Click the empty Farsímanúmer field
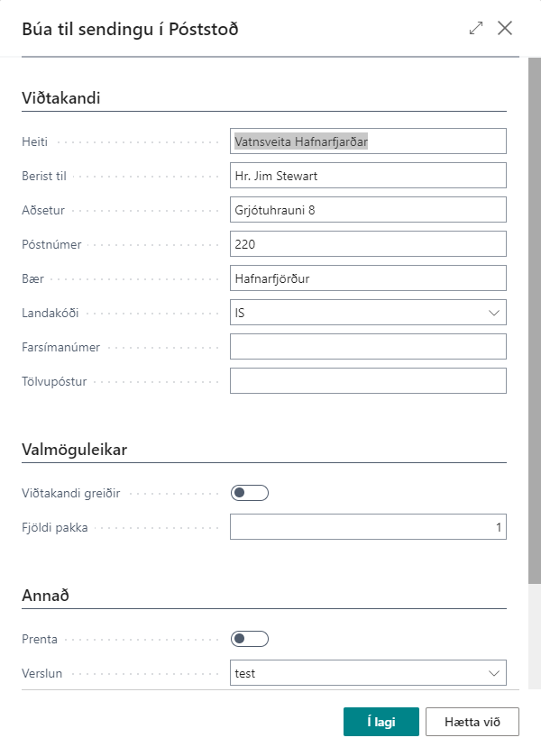The height and width of the screenshot is (756, 541). (368, 347)
